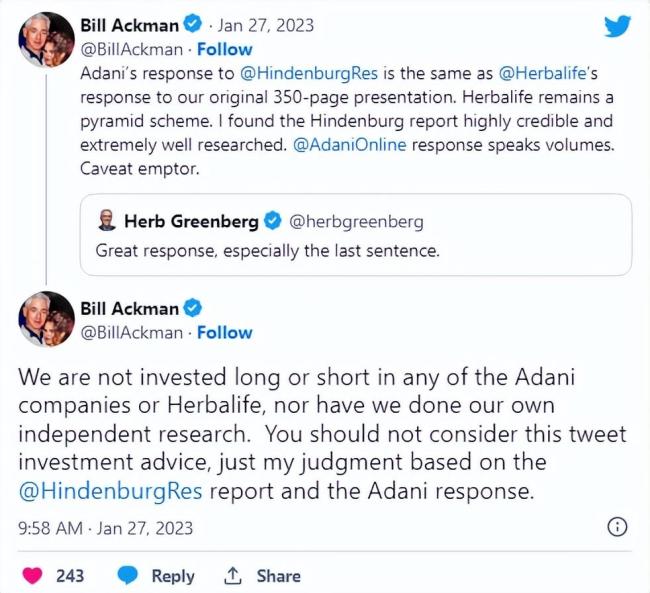Follow Bill Ackman from the top tweet
650x593 pixels.
(225, 49)
